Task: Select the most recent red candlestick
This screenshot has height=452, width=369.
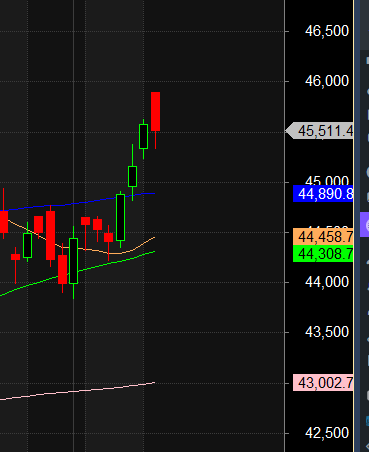Action: [x=155, y=112]
